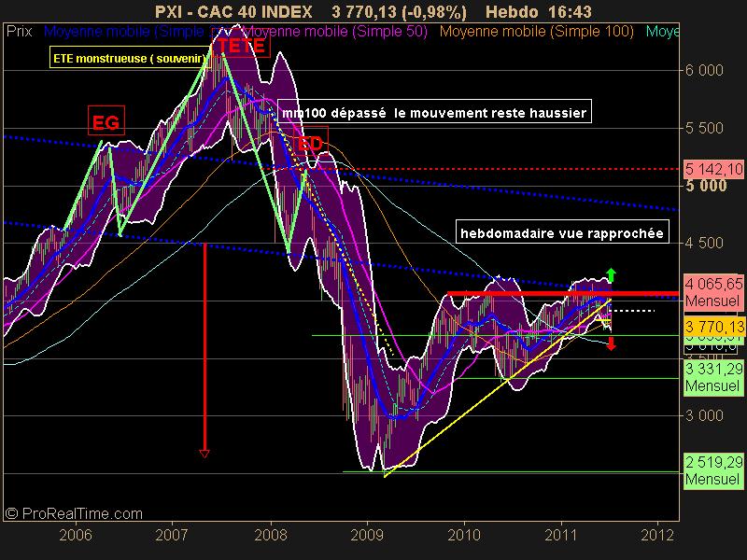Select the red 'EG' label box

[106, 121]
